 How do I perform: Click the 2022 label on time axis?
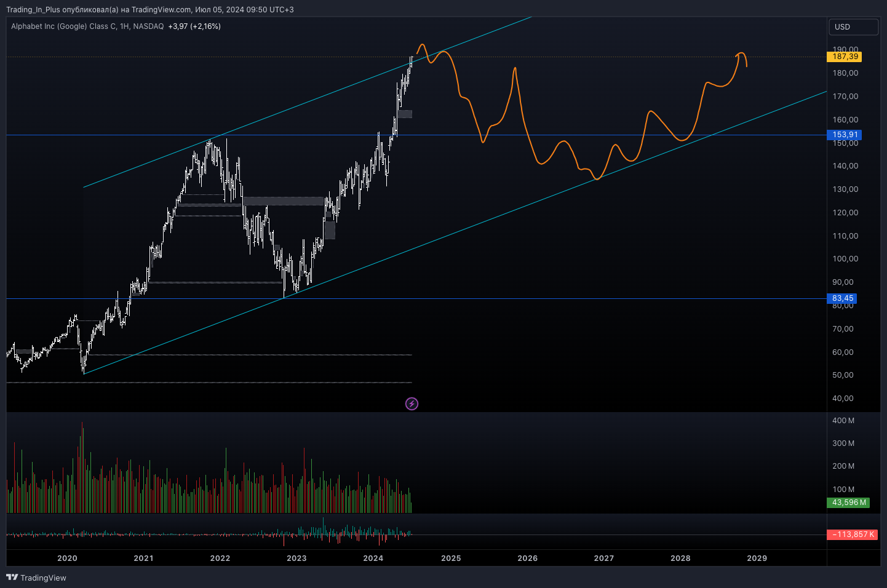coord(220,558)
